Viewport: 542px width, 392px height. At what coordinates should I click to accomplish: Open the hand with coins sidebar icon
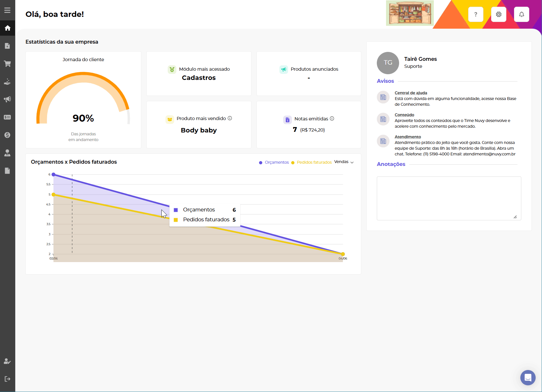[7, 82]
